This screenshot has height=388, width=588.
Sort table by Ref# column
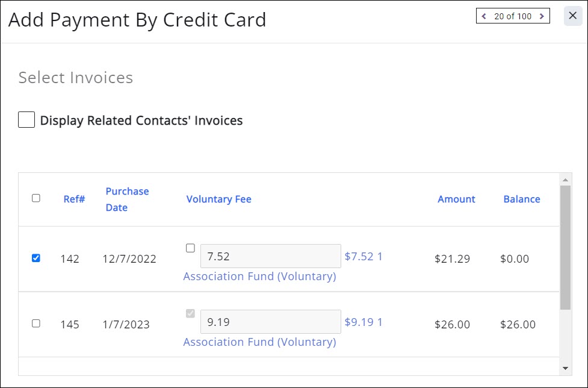pos(74,199)
